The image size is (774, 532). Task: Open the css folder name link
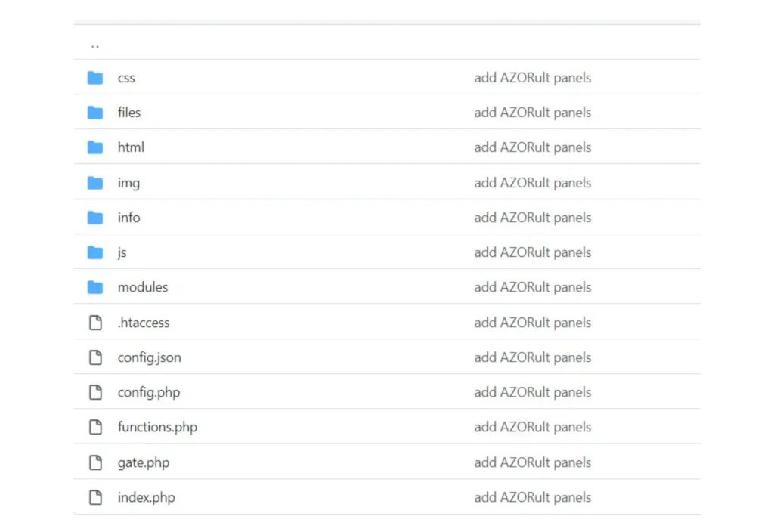click(126, 78)
